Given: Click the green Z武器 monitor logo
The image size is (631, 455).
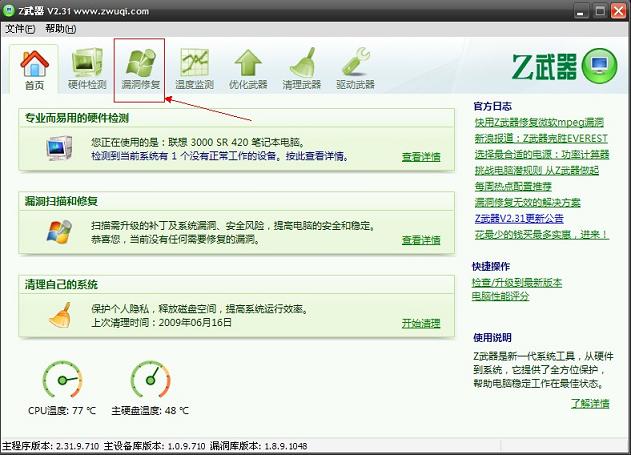Looking at the screenshot, I should click(599, 66).
